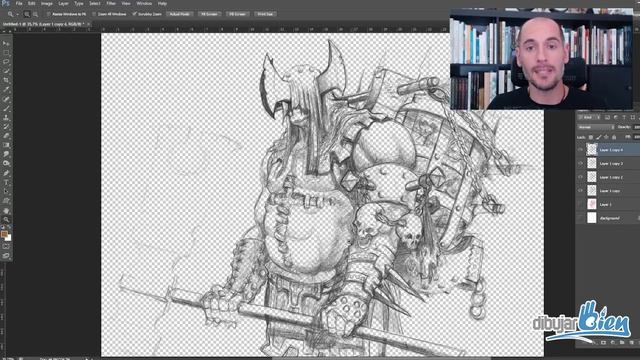Choose Zoom In mode in options bar
The width and height of the screenshot is (640, 360).
click(27, 14)
